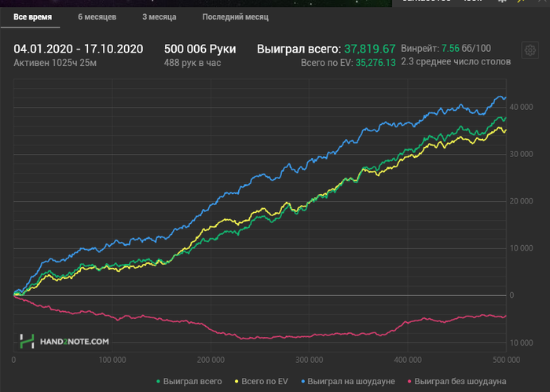This screenshot has width=550, height=392.
Task: Click the total won value 37,819.67
Action: 370,49
